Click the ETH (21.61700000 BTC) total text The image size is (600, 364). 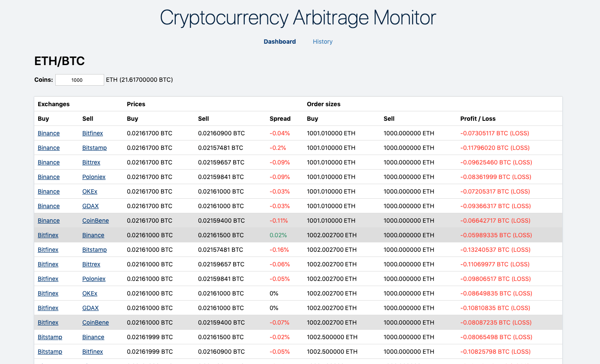(x=139, y=80)
